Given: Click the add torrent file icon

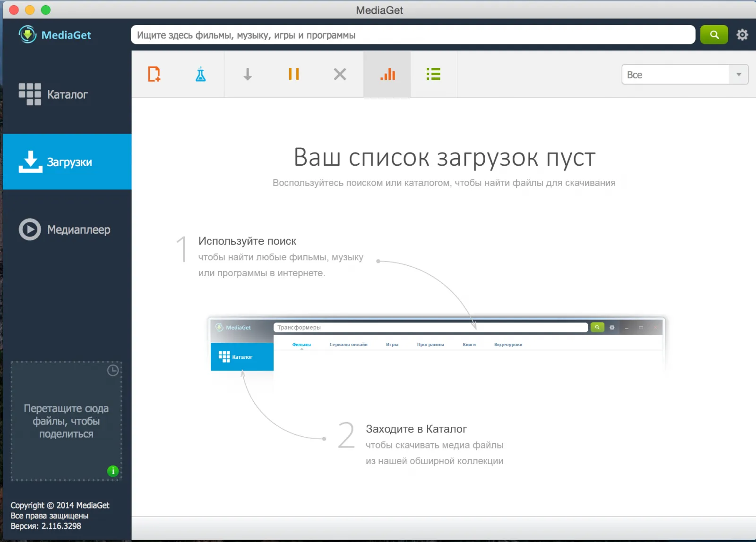Looking at the screenshot, I should [154, 74].
